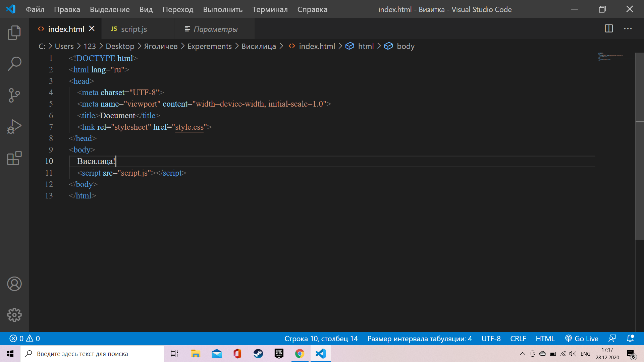The height and width of the screenshot is (362, 644).
Task: Split the editor to the right
Action: [x=609, y=29]
